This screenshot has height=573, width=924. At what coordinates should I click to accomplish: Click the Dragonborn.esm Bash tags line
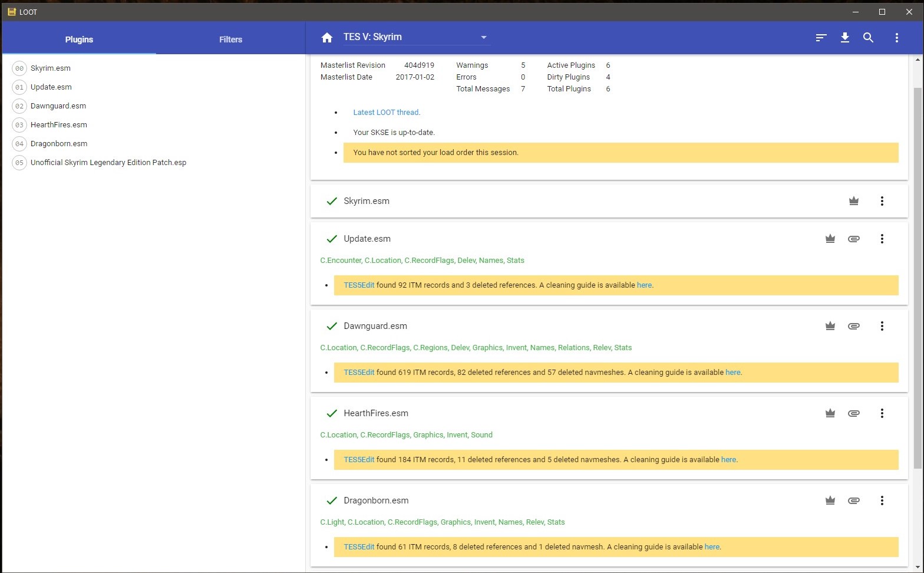coord(443,522)
